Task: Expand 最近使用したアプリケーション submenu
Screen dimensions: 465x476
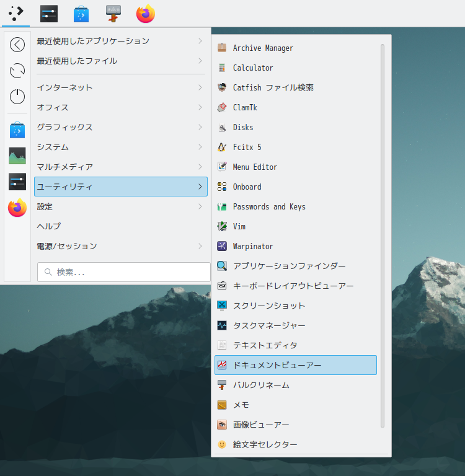Action: [121, 41]
